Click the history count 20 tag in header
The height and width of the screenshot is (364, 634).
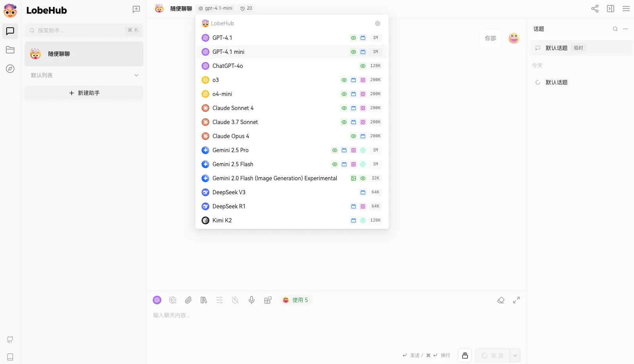point(246,8)
